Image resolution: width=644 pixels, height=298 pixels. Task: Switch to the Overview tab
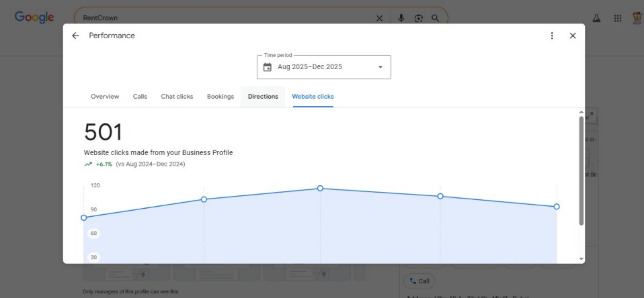point(105,97)
